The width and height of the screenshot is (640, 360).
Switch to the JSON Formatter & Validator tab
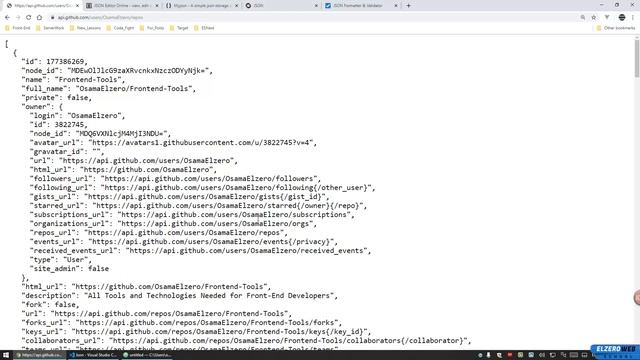click(360, 6)
